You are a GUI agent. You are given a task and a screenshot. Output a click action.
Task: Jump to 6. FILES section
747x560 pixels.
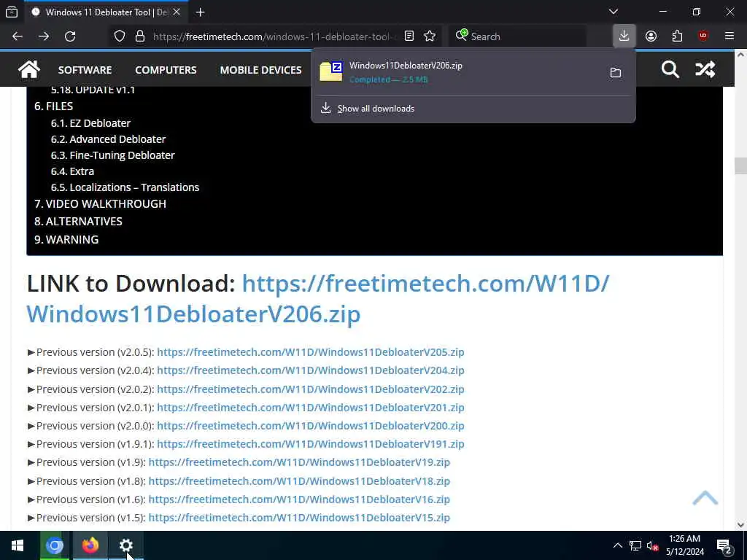click(53, 106)
